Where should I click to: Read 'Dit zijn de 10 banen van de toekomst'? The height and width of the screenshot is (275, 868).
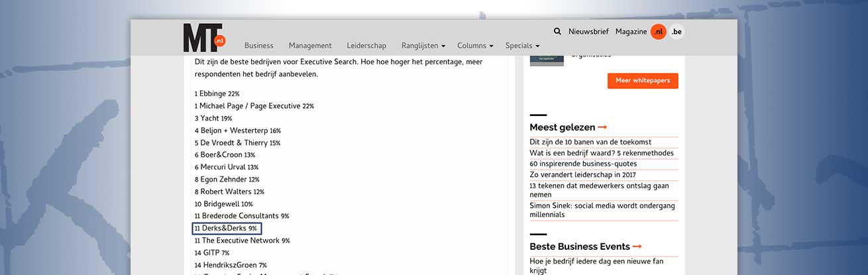(x=590, y=142)
